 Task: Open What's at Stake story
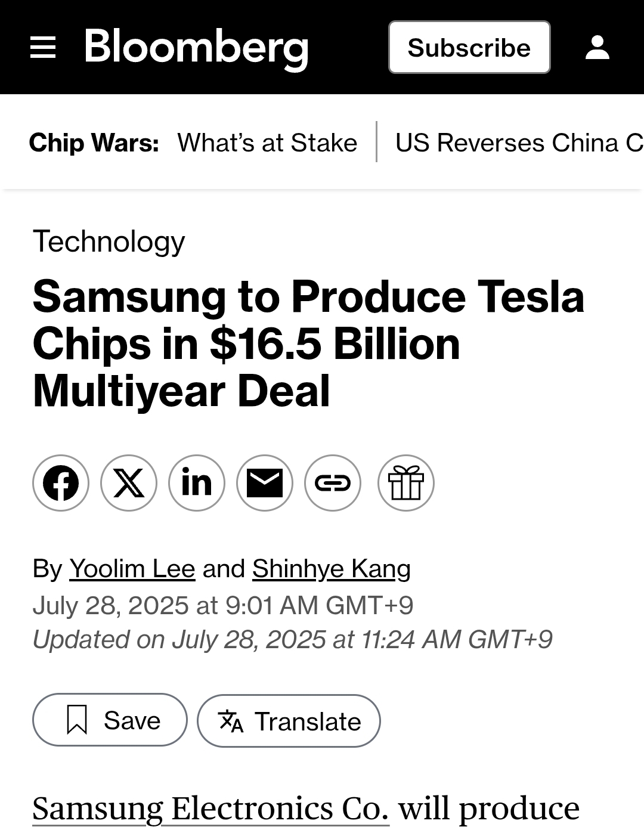pos(267,143)
